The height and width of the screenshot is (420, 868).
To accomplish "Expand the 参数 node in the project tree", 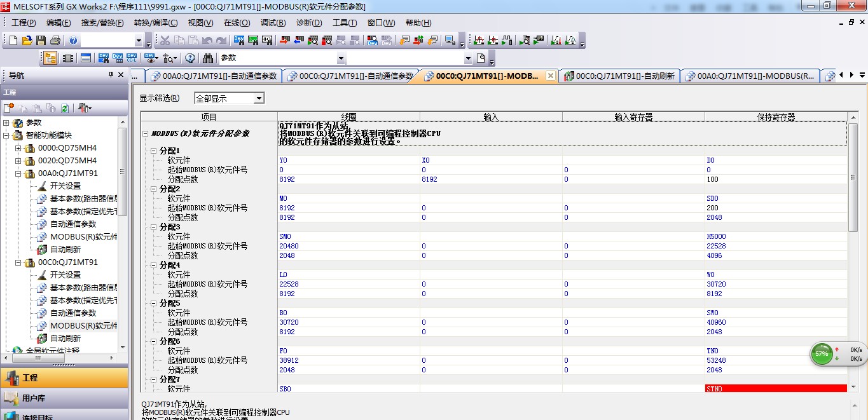I will click(6, 123).
